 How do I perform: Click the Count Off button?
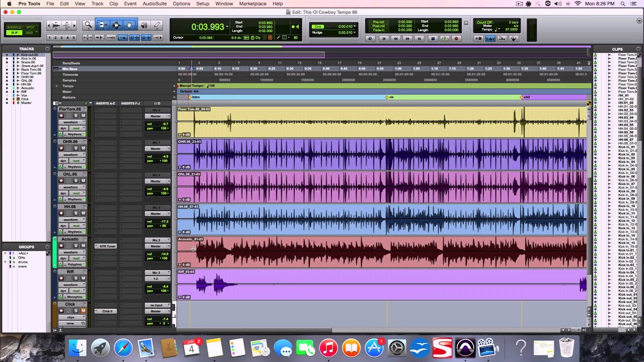point(485,22)
